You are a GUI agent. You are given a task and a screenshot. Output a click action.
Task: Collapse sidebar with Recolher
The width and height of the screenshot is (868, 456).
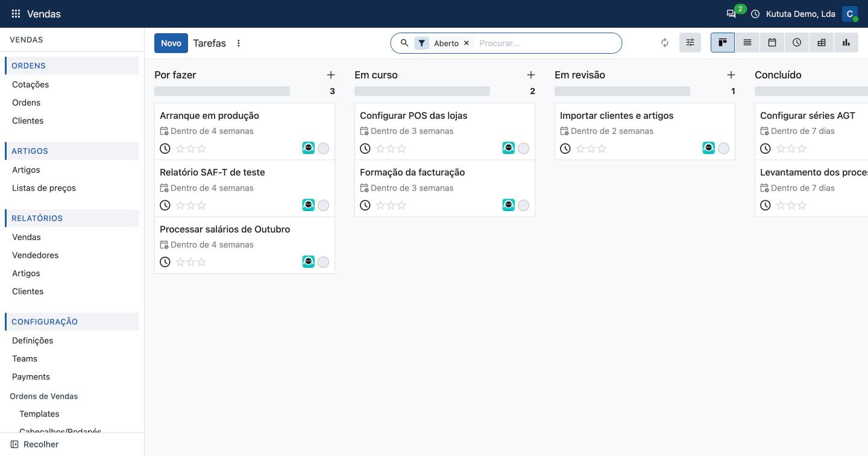click(34, 445)
